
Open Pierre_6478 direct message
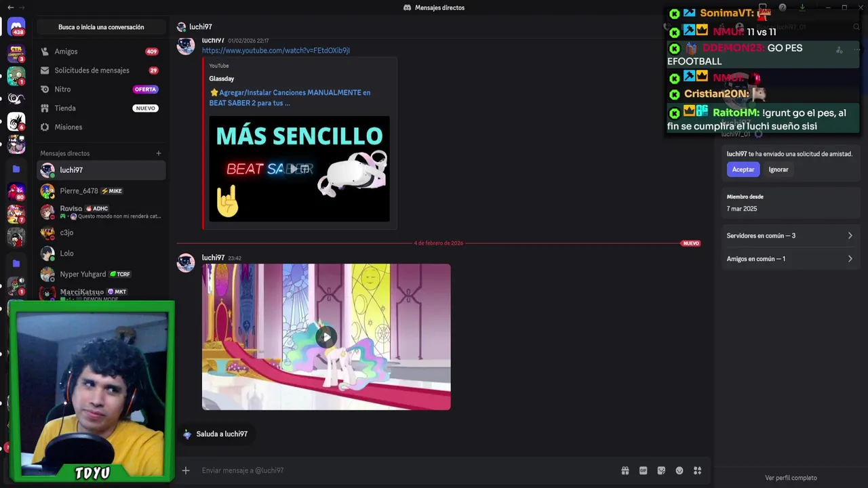click(x=101, y=191)
